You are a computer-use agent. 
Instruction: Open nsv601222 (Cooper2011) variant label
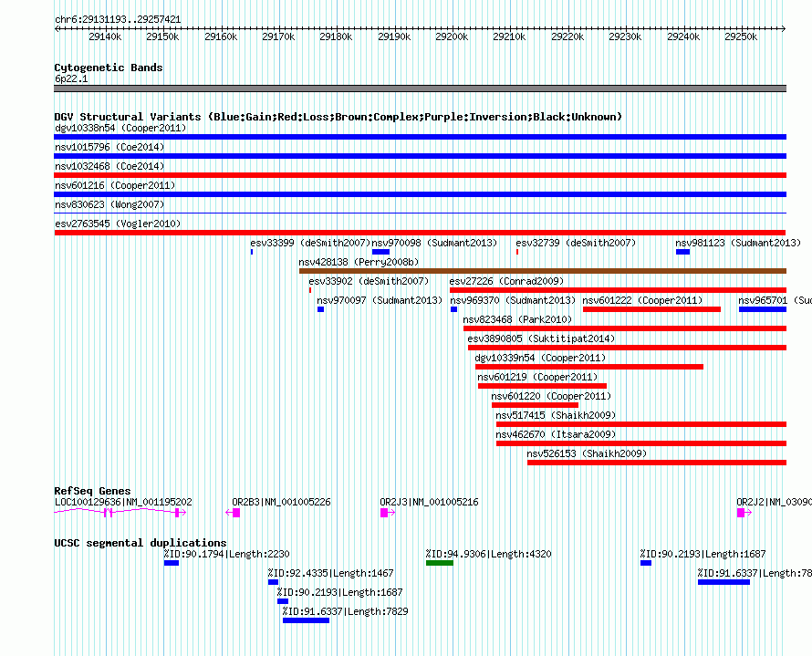[642, 300]
